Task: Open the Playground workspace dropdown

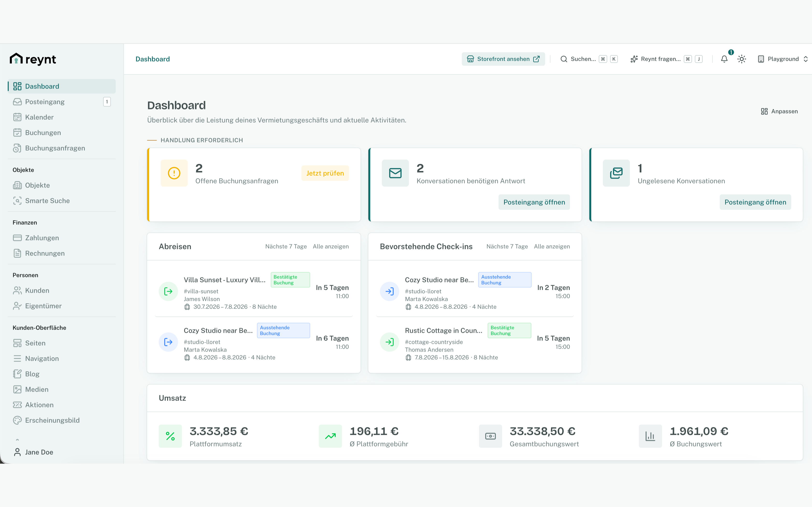Action: pos(783,59)
